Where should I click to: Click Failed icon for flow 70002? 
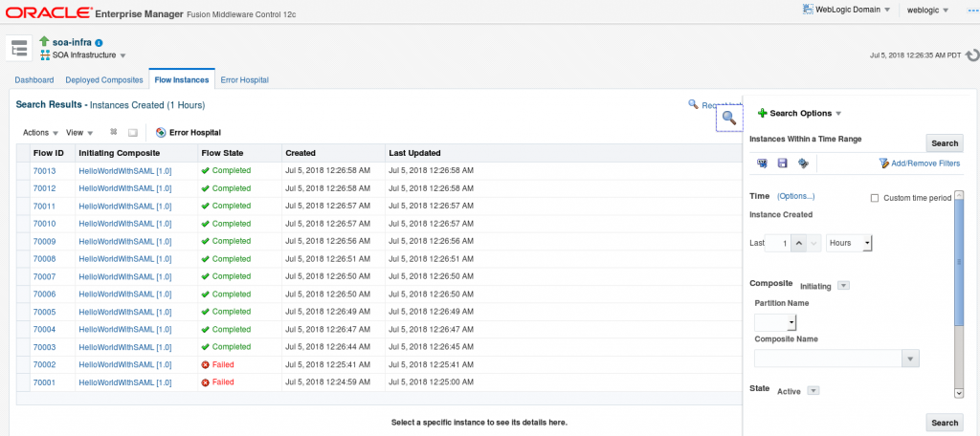205,365
